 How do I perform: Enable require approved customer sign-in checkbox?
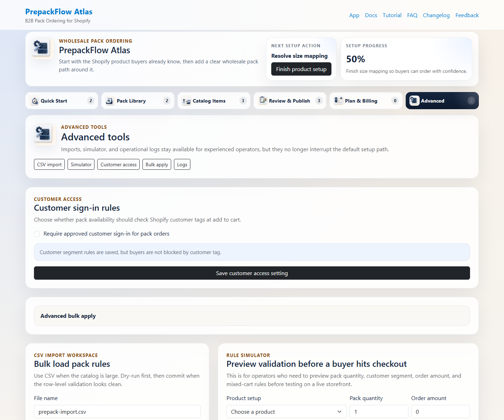[37, 234]
